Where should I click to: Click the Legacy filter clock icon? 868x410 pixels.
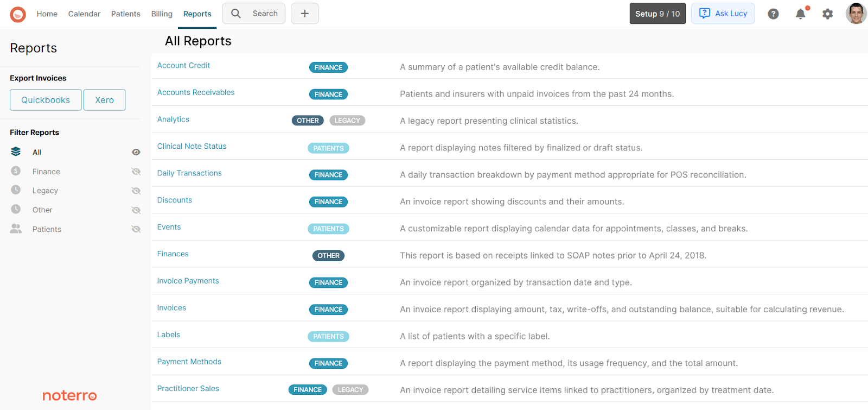point(16,190)
